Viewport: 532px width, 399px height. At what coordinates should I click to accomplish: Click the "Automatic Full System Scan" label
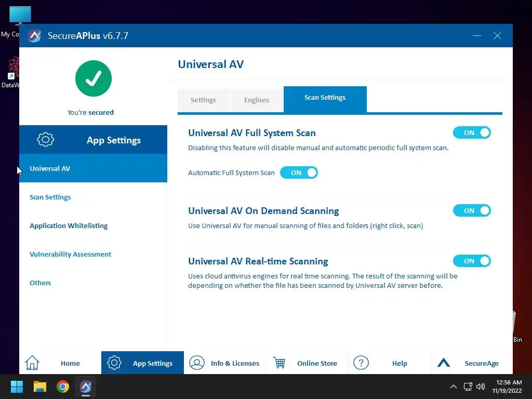[x=231, y=172]
